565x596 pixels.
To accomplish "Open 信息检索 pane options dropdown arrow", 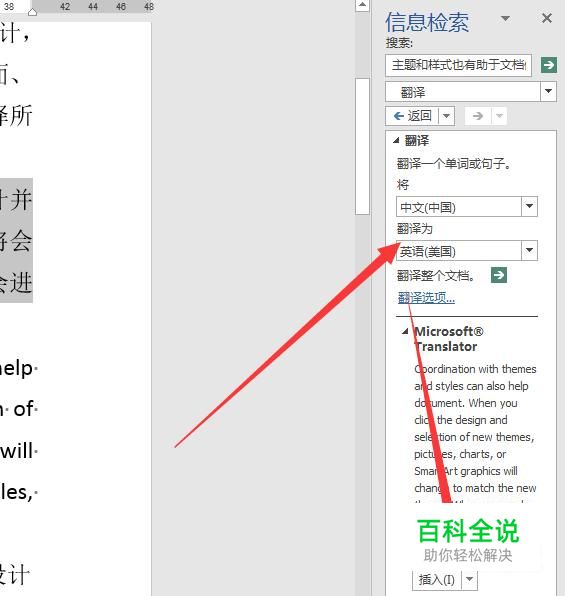I will (505, 18).
